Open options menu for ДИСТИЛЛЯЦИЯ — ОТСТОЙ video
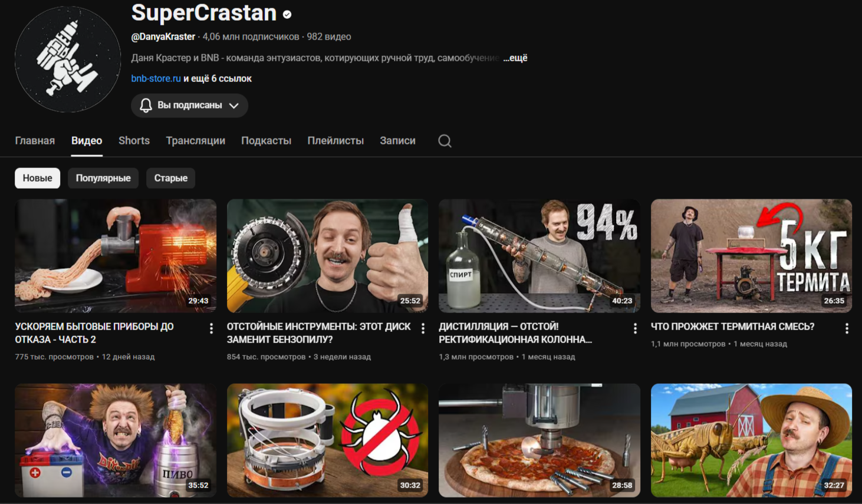Viewport: 862px width, 504px height. [x=635, y=329]
